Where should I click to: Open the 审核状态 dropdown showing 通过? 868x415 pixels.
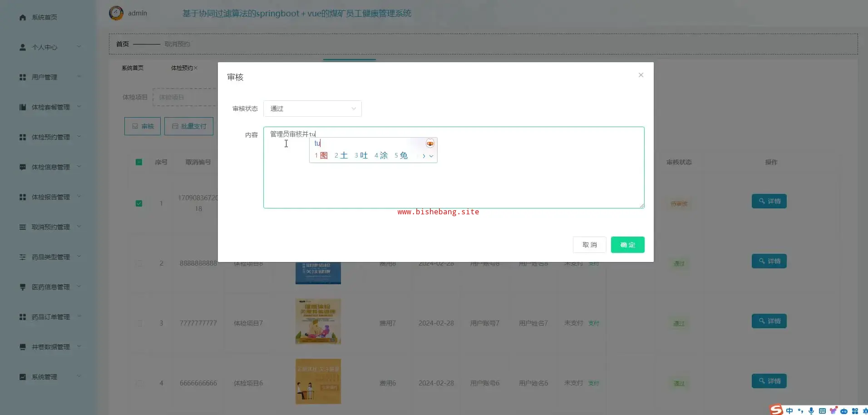[312, 109]
